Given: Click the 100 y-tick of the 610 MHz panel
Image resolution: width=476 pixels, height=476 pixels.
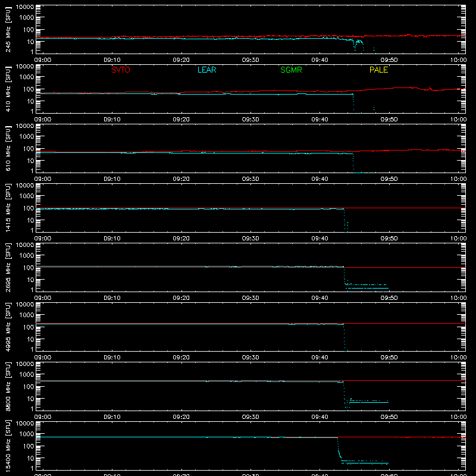Looking at the screenshot, I should pyautogui.click(x=29, y=148).
